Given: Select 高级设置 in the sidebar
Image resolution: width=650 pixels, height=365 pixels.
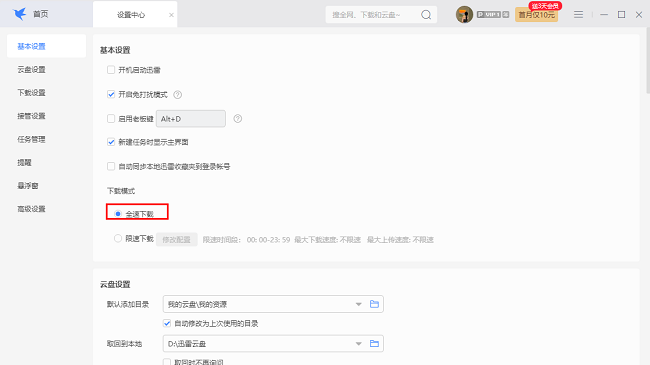Looking at the screenshot, I should tap(32, 209).
